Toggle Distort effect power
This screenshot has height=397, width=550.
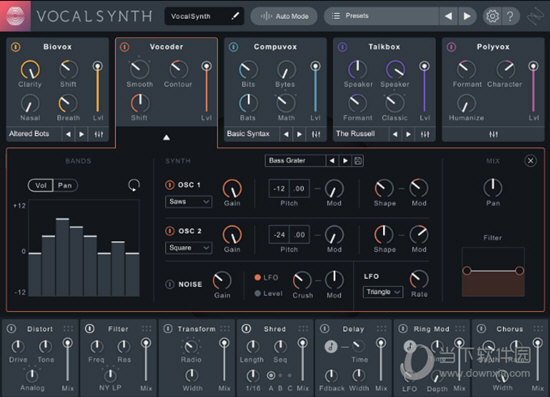pyautogui.click(x=12, y=329)
